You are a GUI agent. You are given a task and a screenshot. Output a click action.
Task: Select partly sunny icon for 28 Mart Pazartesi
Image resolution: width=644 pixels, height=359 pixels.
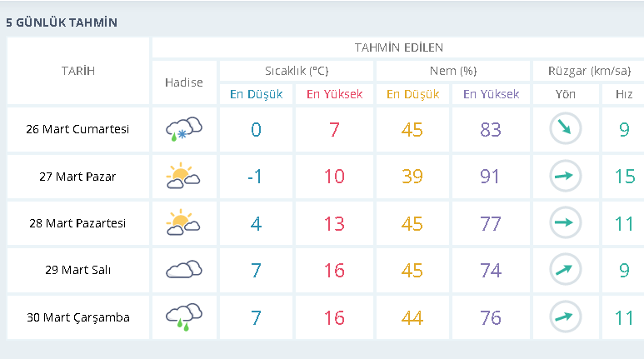183,222
